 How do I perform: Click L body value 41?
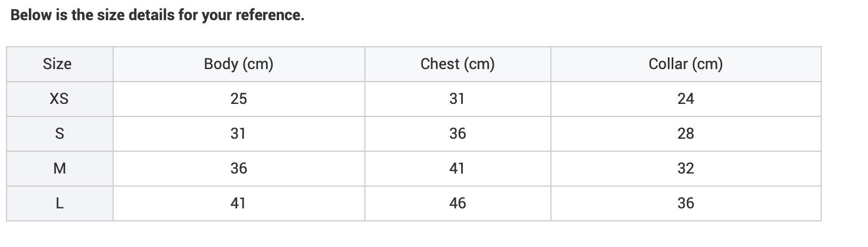[239, 203]
